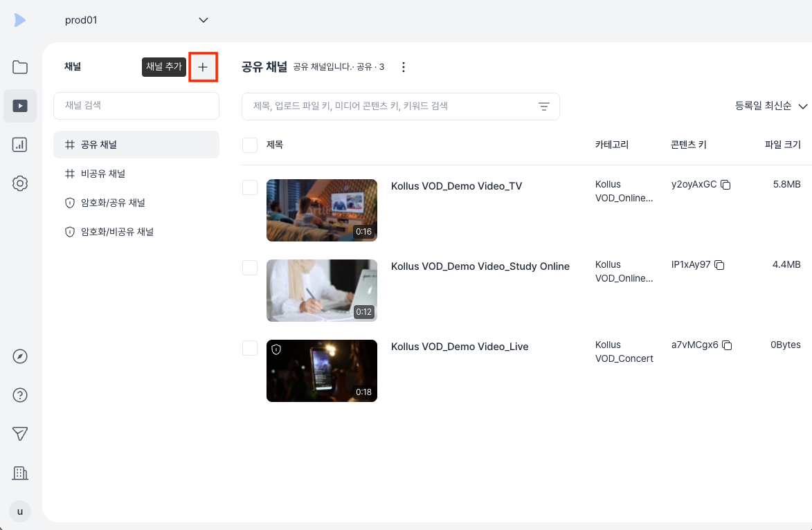This screenshot has width=812, height=530.
Task: Click the 카테고리 column header
Action: [611, 145]
